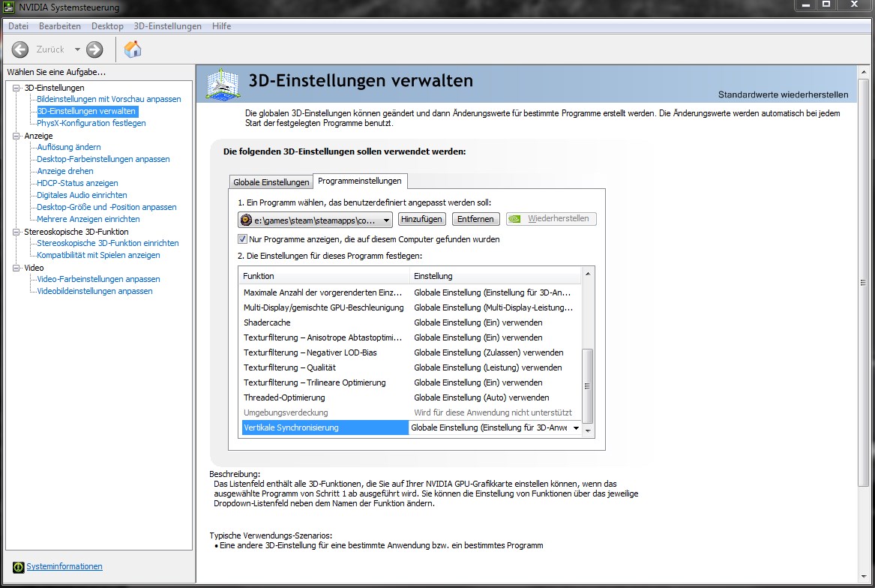This screenshot has width=875, height=588.
Task: Select Texturfilterung – Qualität row
Action: 410,368
